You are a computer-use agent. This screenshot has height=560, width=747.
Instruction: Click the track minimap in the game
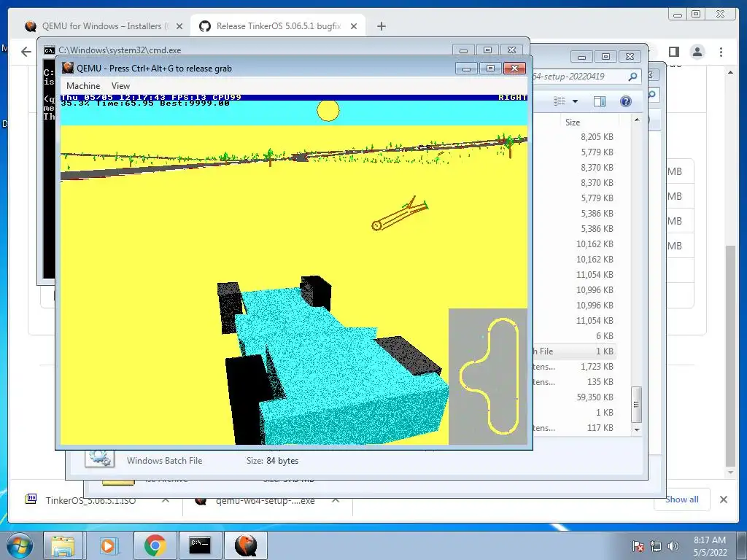pos(488,376)
